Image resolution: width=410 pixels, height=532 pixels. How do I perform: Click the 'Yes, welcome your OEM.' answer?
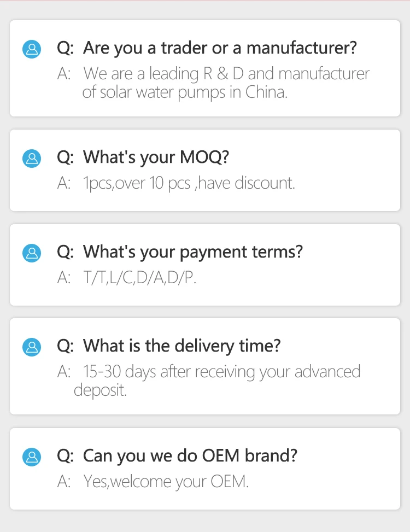(x=166, y=482)
